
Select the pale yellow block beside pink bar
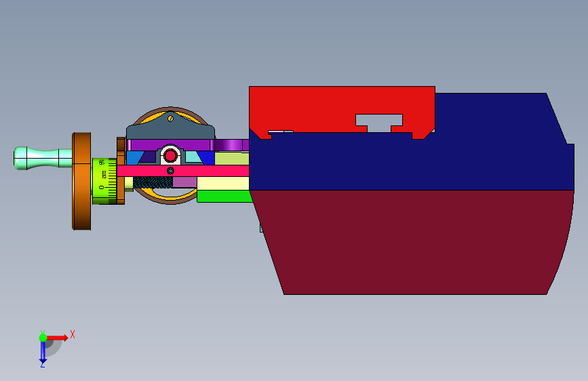(x=223, y=183)
